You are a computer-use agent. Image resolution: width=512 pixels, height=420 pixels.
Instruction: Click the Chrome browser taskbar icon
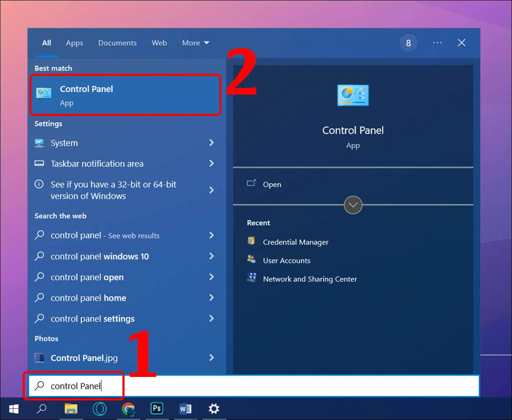[128, 409]
